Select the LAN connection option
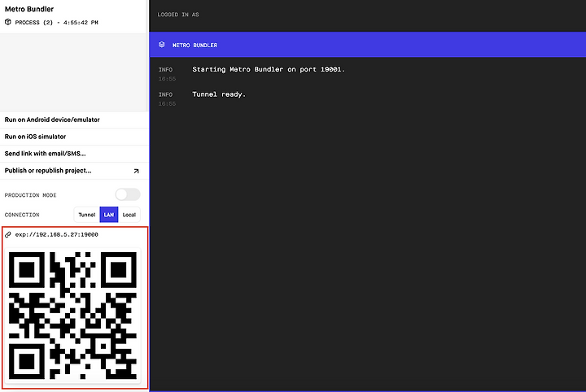This screenshot has width=586, height=392. [109, 215]
